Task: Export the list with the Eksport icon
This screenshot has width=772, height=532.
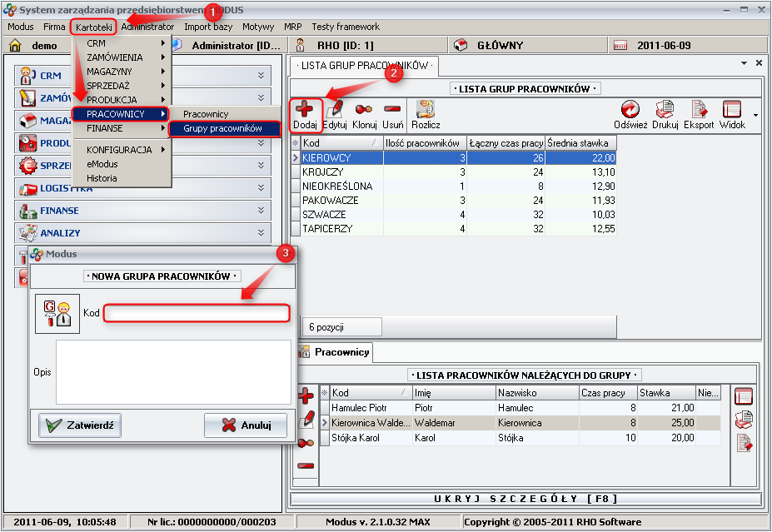Action: point(699,115)
